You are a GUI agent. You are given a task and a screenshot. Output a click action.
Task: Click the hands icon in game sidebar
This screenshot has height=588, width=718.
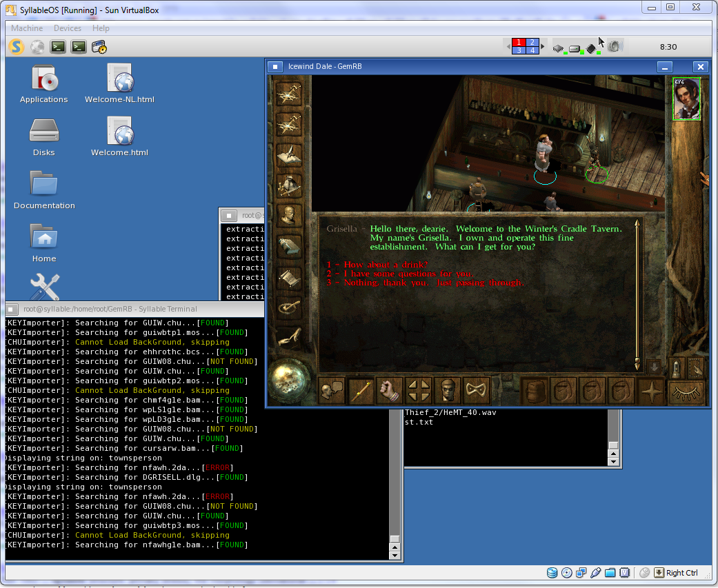pyautogui.click(x=289, y=338)
